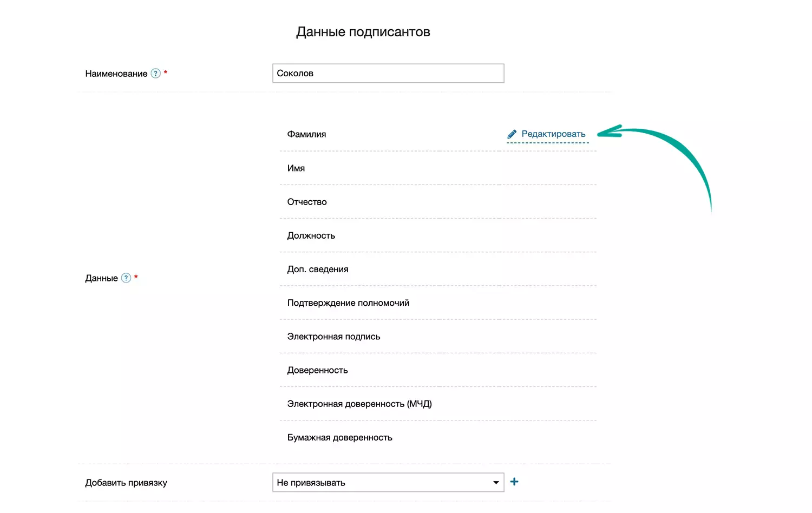
Task: Click the pencil edit icon
Action: pyautogui.click(x=512, y=134)
